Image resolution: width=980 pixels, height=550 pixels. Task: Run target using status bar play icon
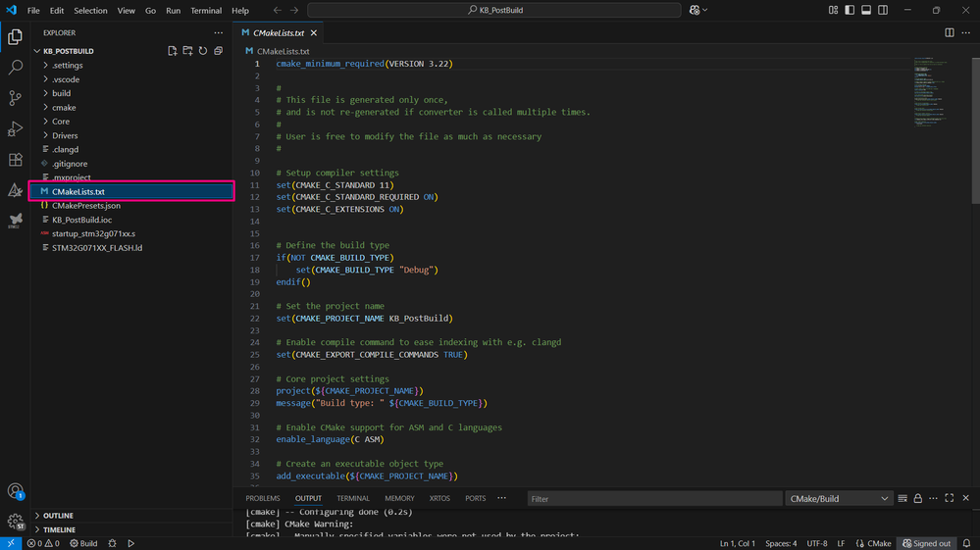point(131,543)
